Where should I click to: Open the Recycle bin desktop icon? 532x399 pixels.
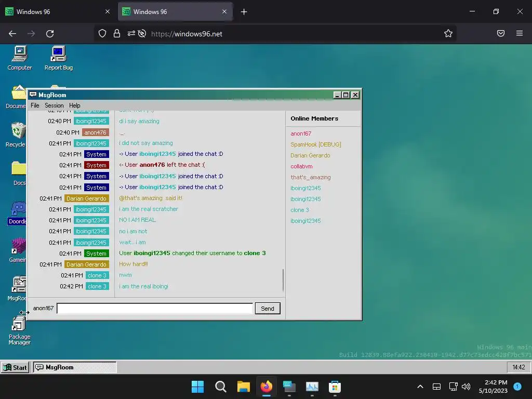[17, 135]
